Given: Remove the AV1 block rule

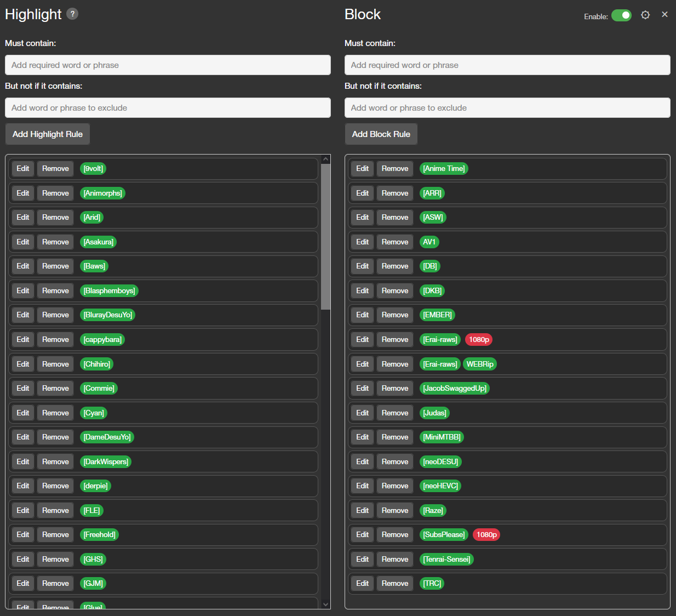Looking at the screenshot, I should (395, 242).
